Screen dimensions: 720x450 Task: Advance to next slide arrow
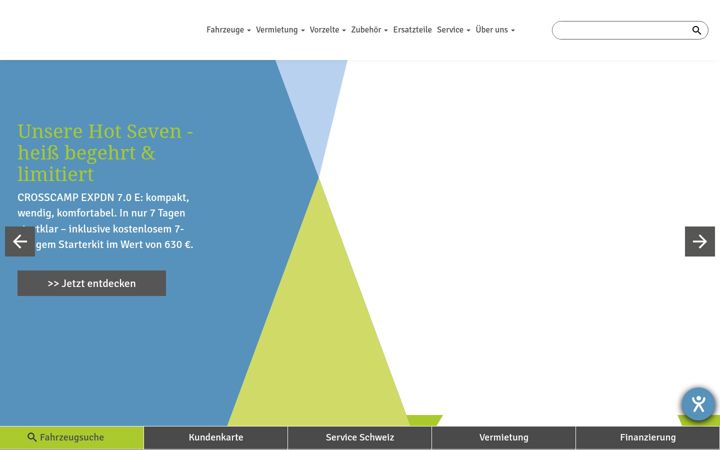pos(699,241)
